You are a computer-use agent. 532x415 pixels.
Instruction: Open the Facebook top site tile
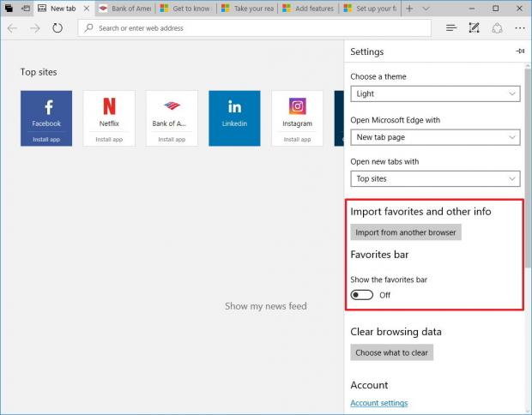pos(46,118)
